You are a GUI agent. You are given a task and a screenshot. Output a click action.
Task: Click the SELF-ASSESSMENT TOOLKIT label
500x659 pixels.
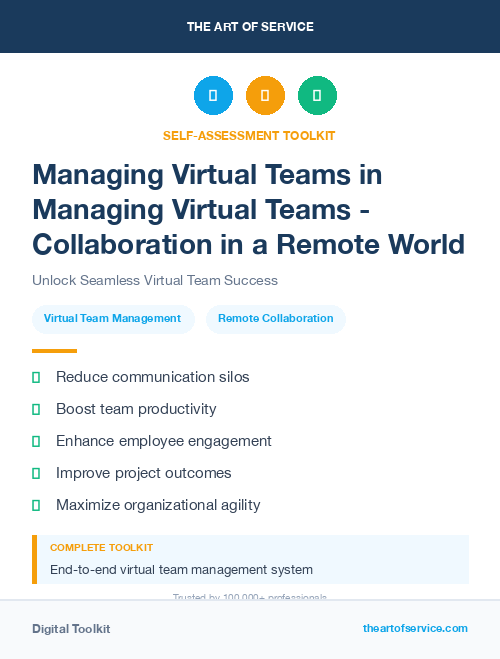pyautogui.click(x=249, y=136)
